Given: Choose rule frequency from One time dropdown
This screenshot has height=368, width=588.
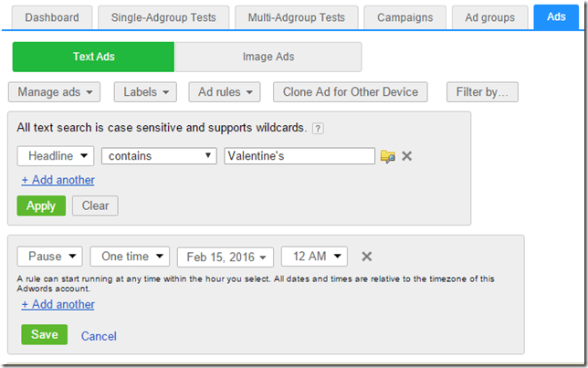Looking at the screenshot, I should click(130, 257).
